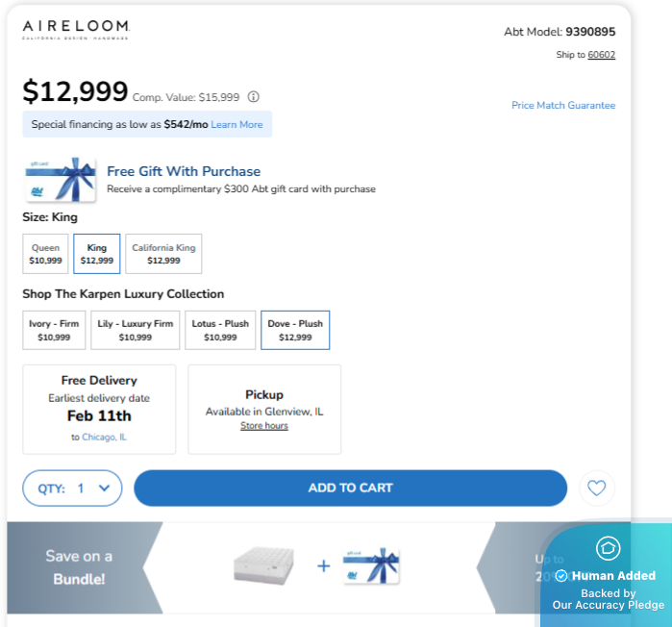
Task: Click the Chicago, IL delivery location link
Action: [x=104, y=437]
